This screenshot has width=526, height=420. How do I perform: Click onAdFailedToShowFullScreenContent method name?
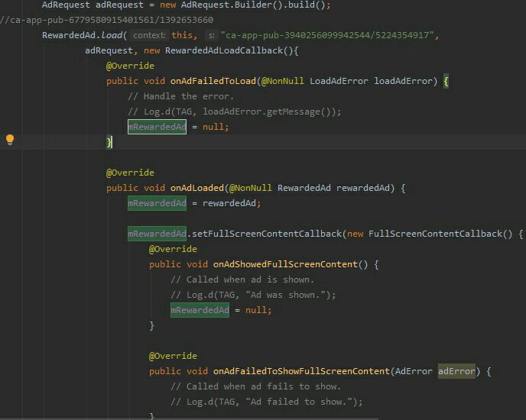click(x=301, y=371)
